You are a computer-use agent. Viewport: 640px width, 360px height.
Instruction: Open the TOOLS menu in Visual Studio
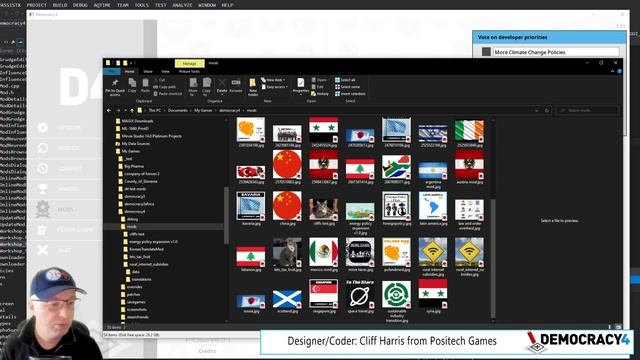click(142, 5)
